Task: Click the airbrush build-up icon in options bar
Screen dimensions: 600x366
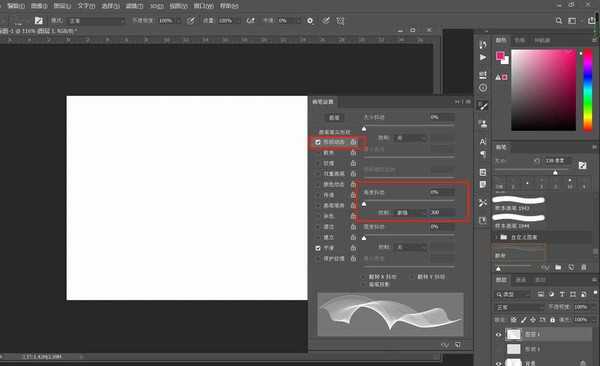Action: pyautogui.click(x=250, y=21)
